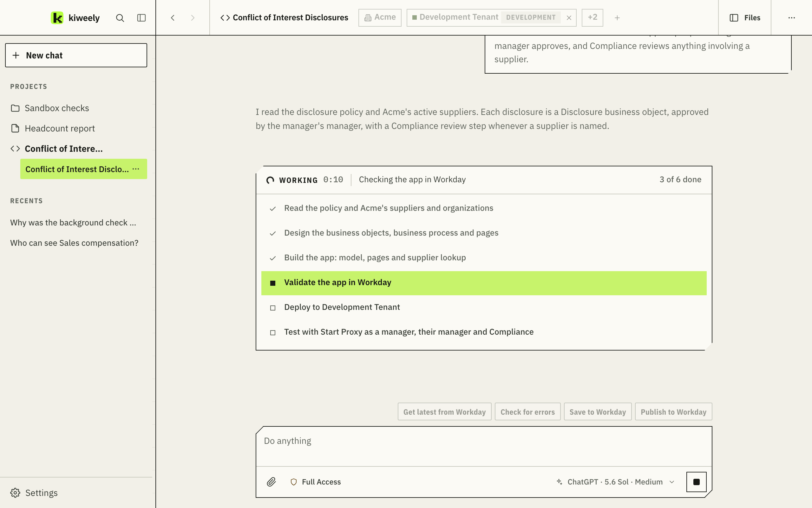812x508 pixels.
Task: Start a New chat
Action: (x=76, y=55)
